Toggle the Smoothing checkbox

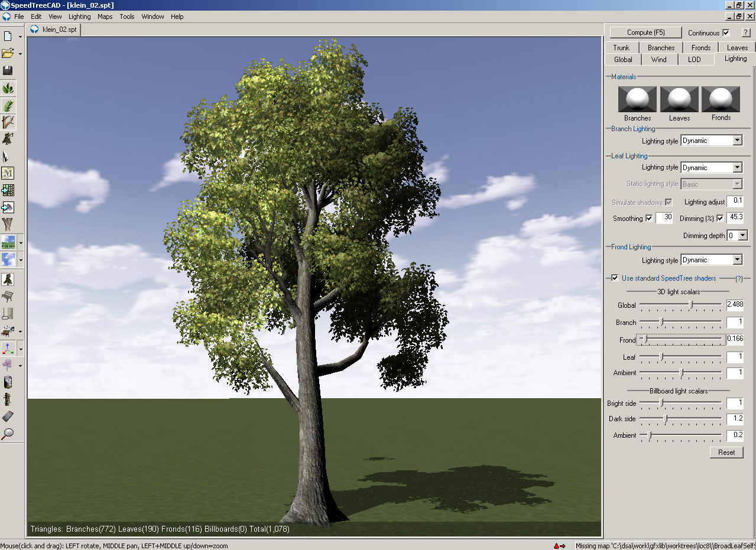coord(649,218)
